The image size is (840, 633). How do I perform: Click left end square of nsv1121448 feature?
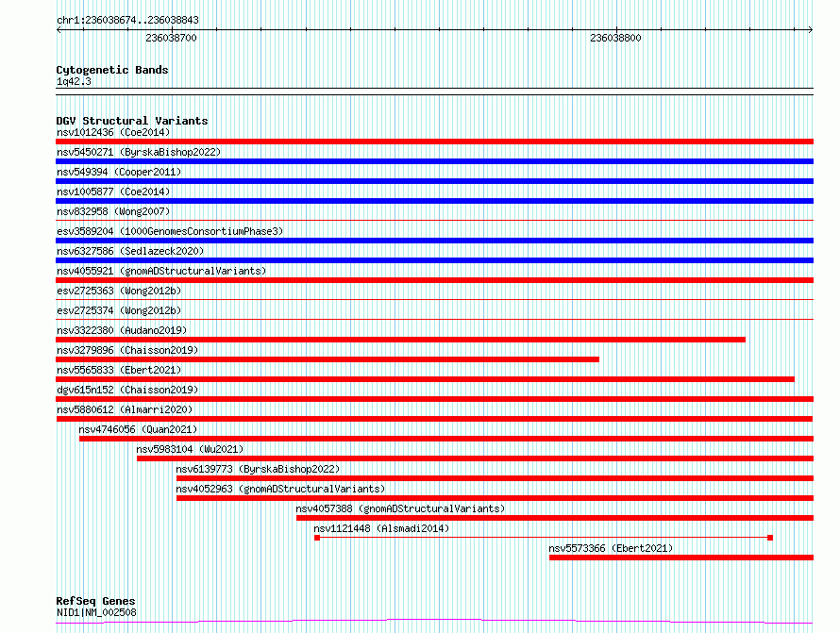pos(317,538)
